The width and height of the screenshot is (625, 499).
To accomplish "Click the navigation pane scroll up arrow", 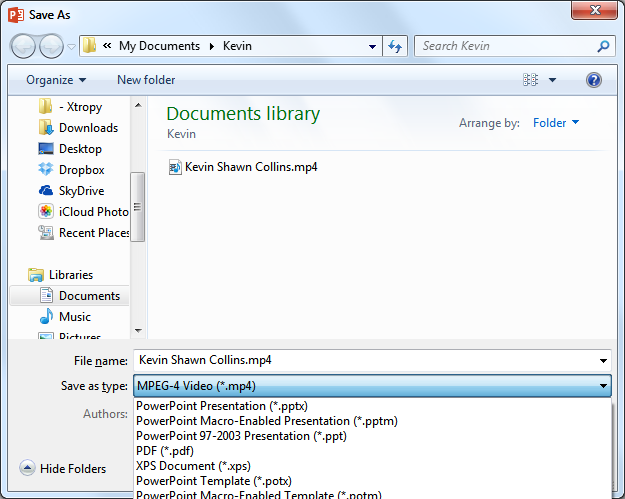I will pos(138,106).
